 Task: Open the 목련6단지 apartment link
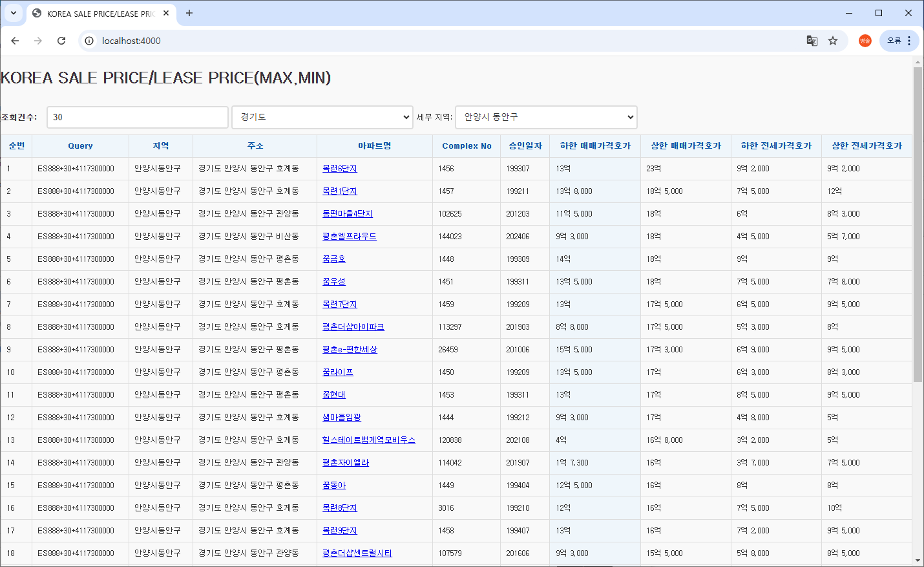click(340, 169)
